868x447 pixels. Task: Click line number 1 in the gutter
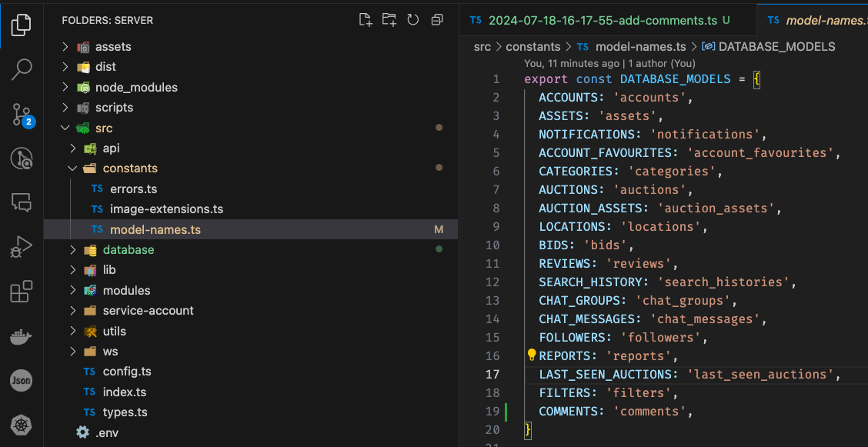click(496, 79)
